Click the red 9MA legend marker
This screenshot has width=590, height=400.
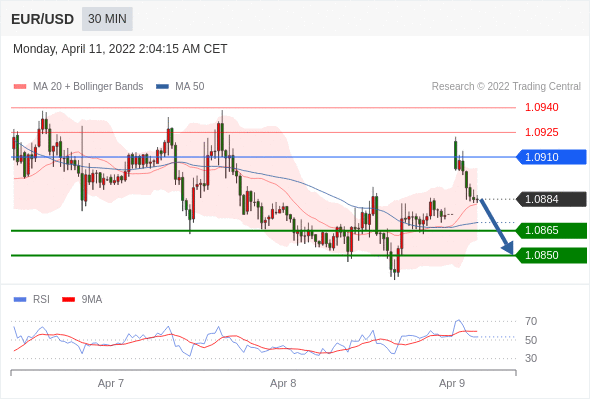pos(68,300)
